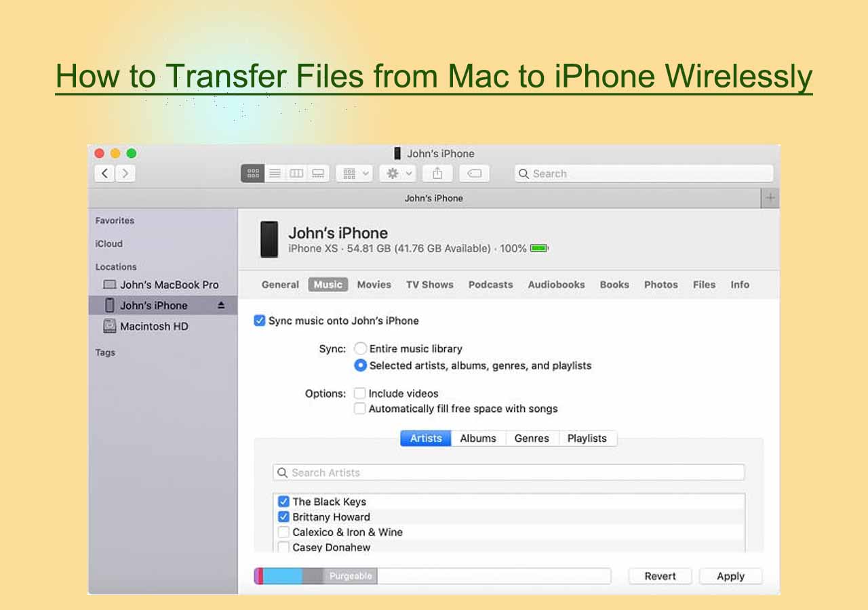868x610 pixels.
Task: Switch to the Podcasts tab
Action: (490, 285)
